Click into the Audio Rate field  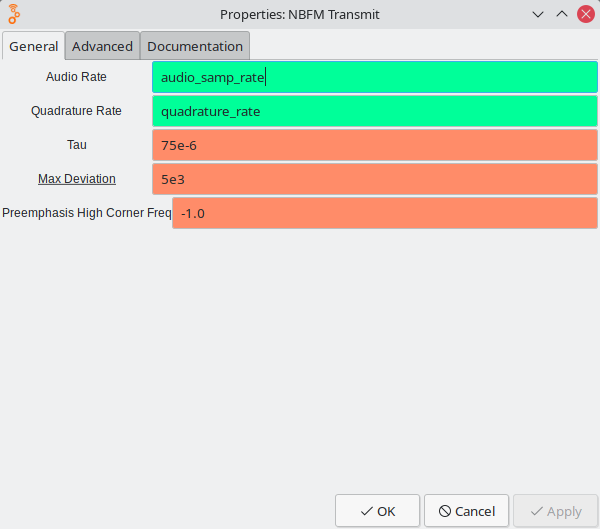pyautogui.click(x=374, y=78)
